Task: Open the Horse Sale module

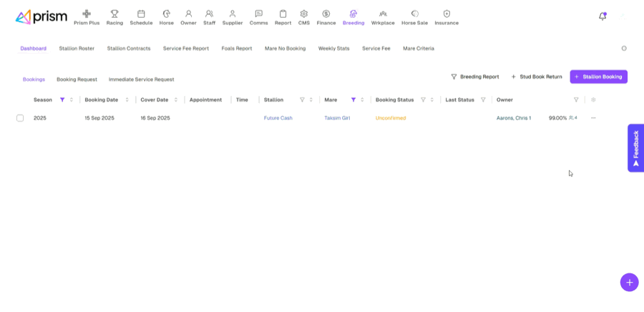Action: (x=414, y=17)
